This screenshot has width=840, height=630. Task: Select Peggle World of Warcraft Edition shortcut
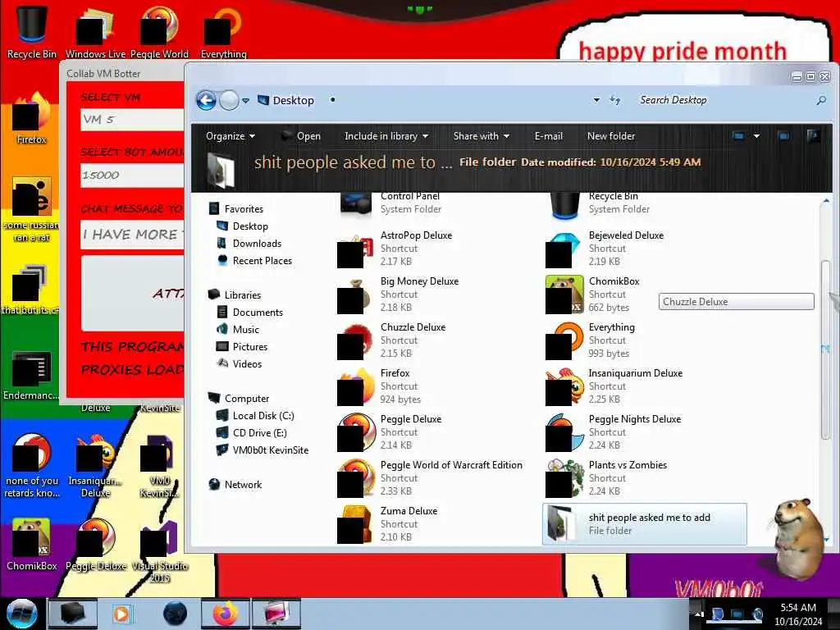[x=434, y=478]
